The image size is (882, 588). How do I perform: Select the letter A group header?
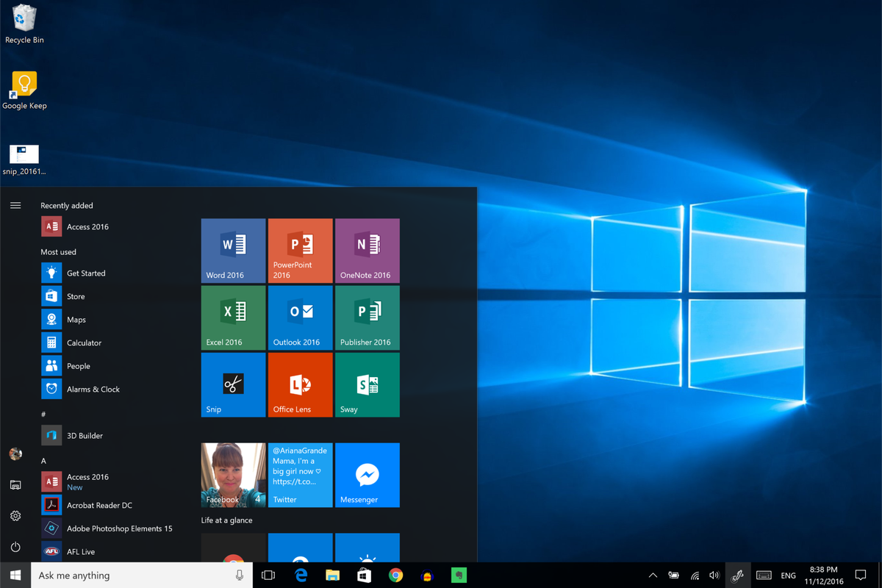click(x=43, y=461)
